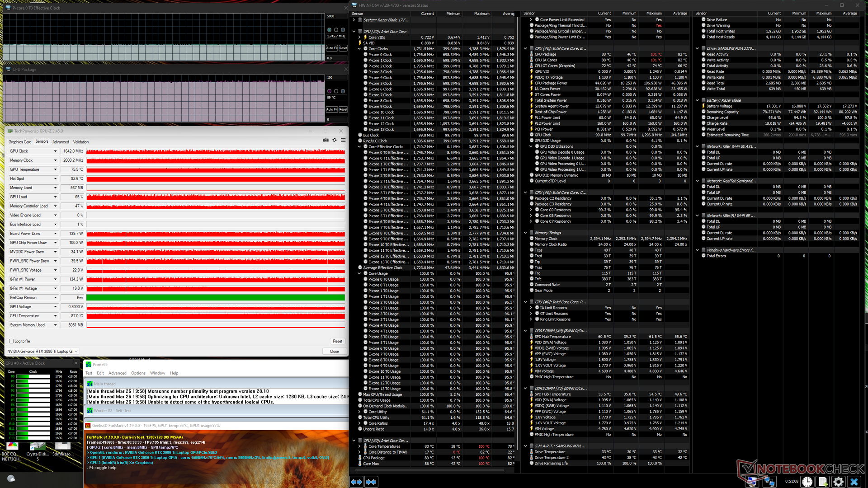Open GPU-Z hamburger menu icon
This screenshot has height=488, width=868.
click(343, 140)
